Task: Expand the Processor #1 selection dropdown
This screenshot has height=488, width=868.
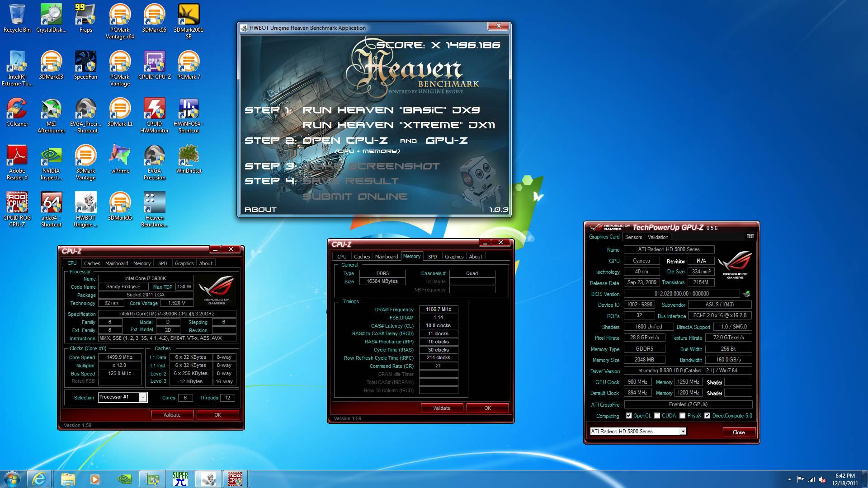Action: [142, 398]
